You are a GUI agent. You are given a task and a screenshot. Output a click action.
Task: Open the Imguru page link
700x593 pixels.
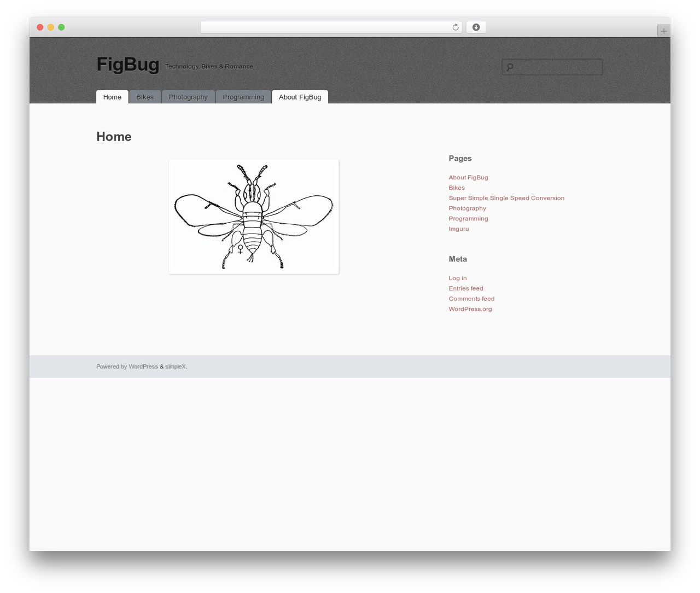pyautogui.click(x=458, y=229)
